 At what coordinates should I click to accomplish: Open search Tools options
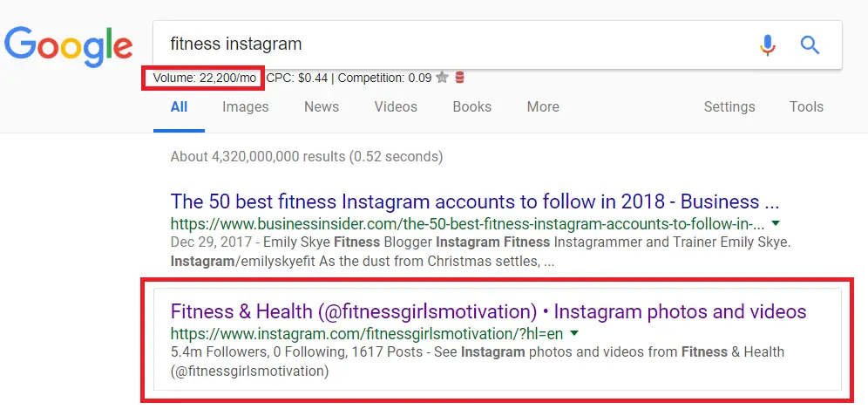click(x=806, y=107)
